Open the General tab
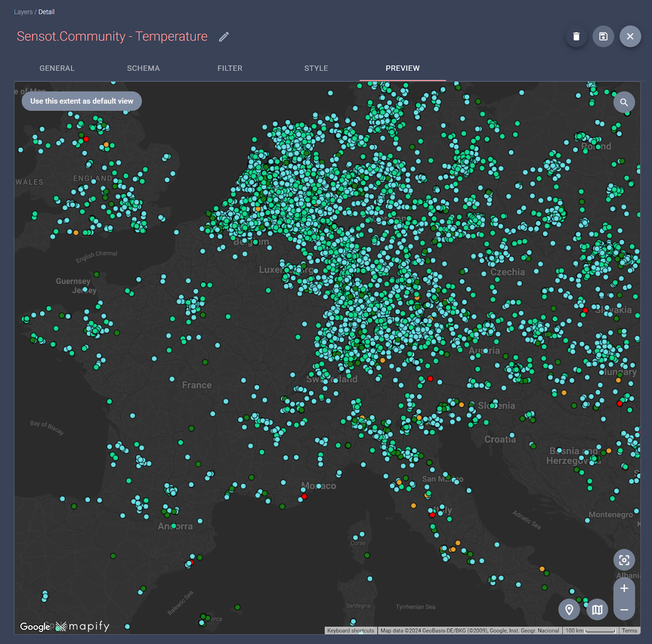Screen dimensions: 652x644 coord(57,68)
